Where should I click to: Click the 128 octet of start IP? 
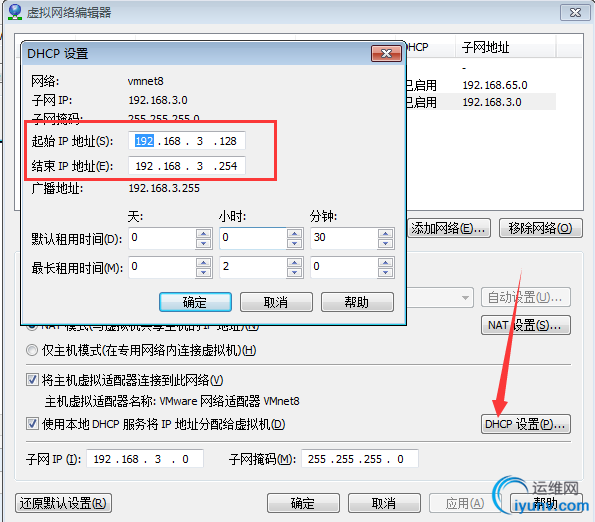coord(228,141)
